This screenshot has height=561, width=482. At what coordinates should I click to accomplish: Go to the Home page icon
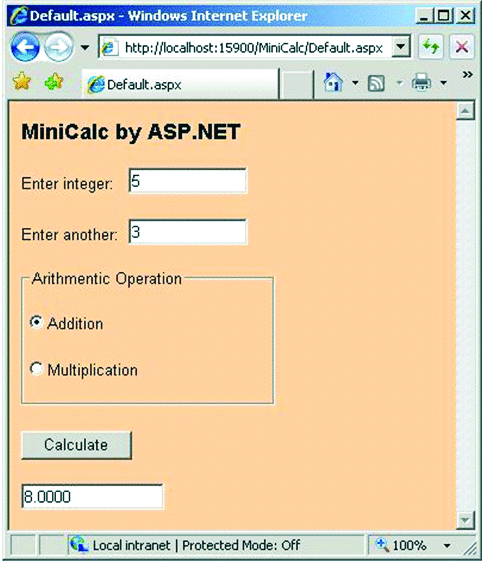pos(333,82)
